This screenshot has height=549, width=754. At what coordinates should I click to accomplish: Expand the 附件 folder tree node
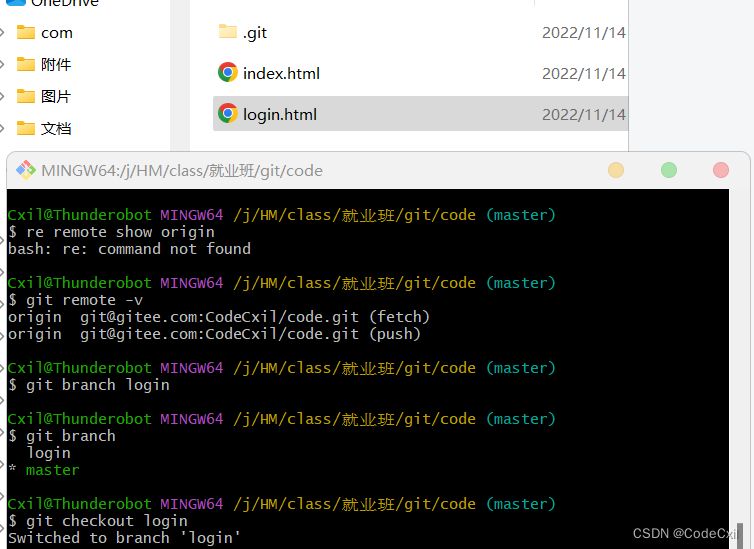click(x=2, y=64)
